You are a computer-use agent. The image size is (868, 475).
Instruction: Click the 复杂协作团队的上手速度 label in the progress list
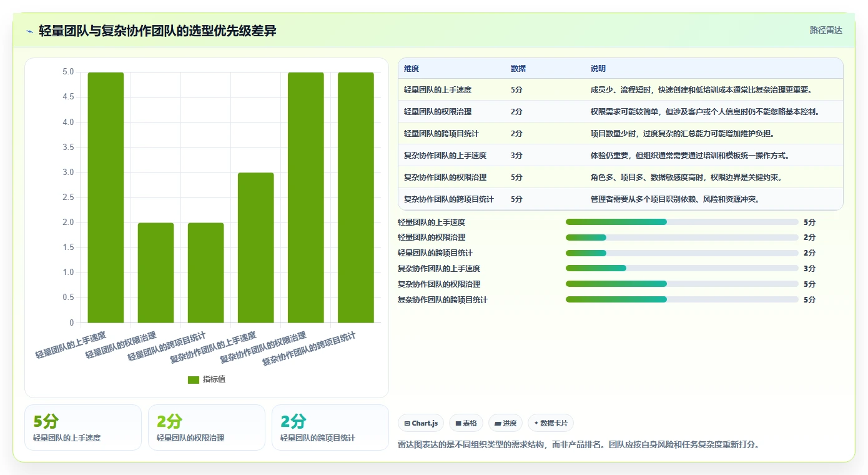point(439,269)
